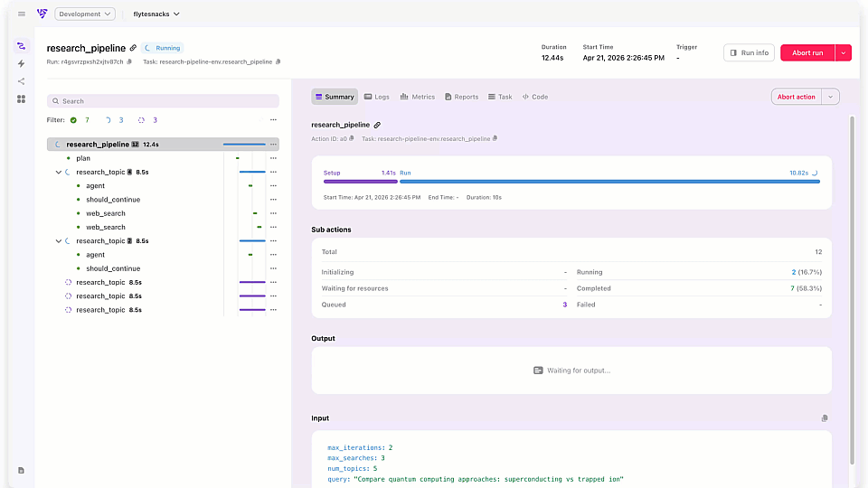
Task: Switch to the Code tab
Action: click(534, 97)
